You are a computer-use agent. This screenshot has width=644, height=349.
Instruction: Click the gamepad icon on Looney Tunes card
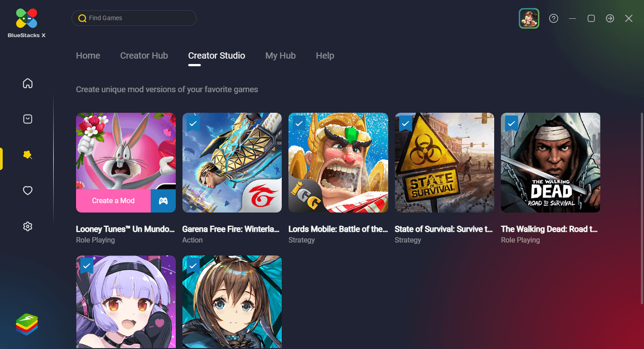tap(163, 201)
